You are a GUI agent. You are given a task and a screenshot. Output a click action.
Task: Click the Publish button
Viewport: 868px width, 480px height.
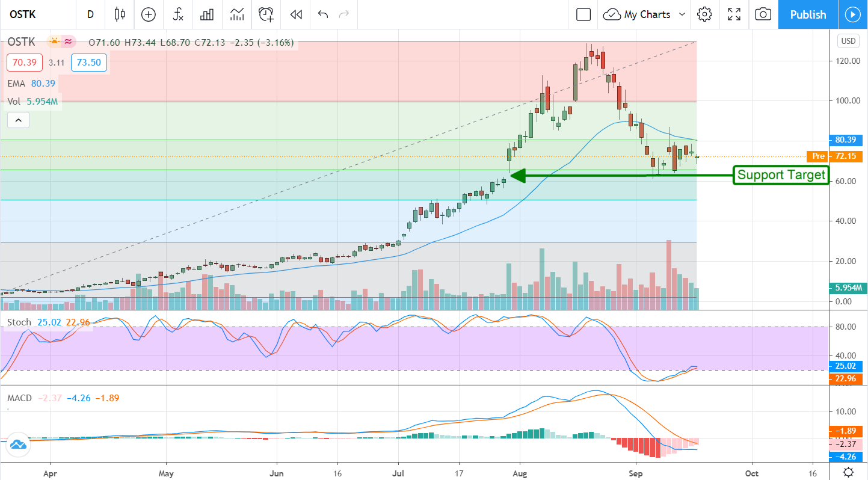(808, 14)
